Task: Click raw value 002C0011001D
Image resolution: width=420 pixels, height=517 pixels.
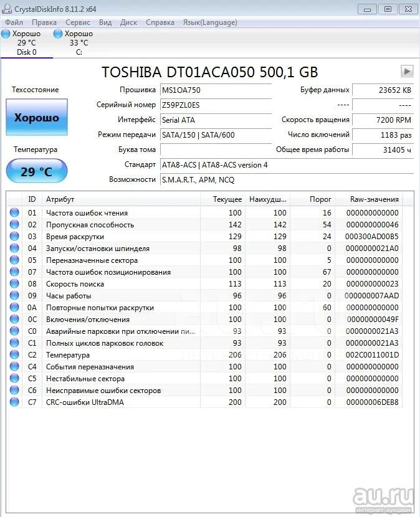Action: point(372,355)
